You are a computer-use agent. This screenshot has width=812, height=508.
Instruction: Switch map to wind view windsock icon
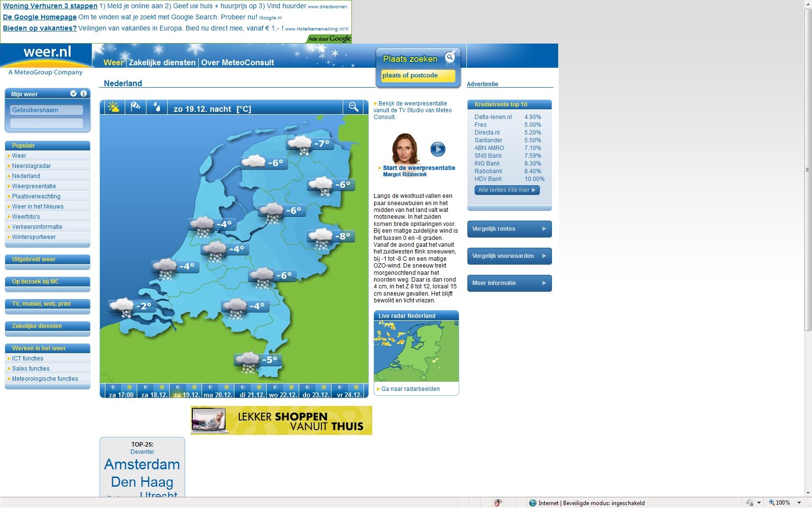[136, 107]
